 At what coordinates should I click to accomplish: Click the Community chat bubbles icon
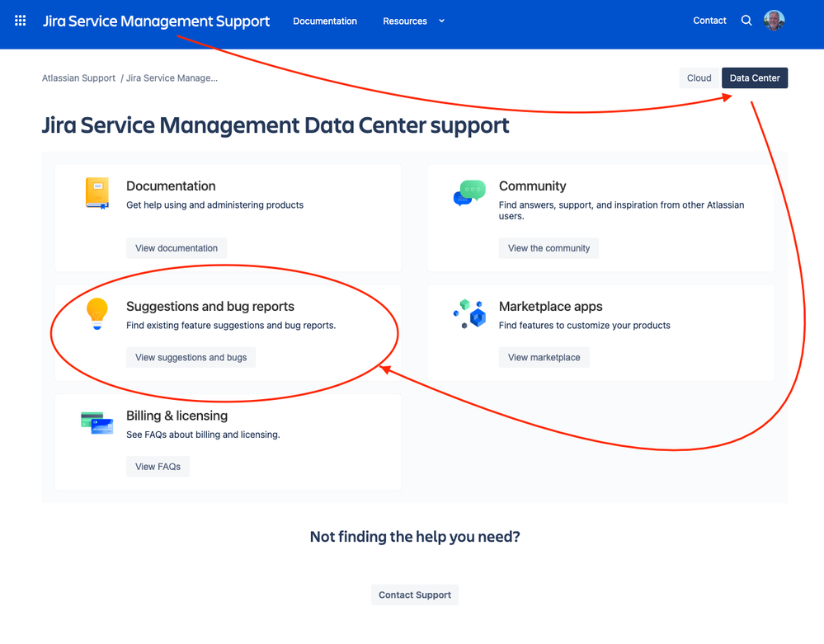(469, 193)
